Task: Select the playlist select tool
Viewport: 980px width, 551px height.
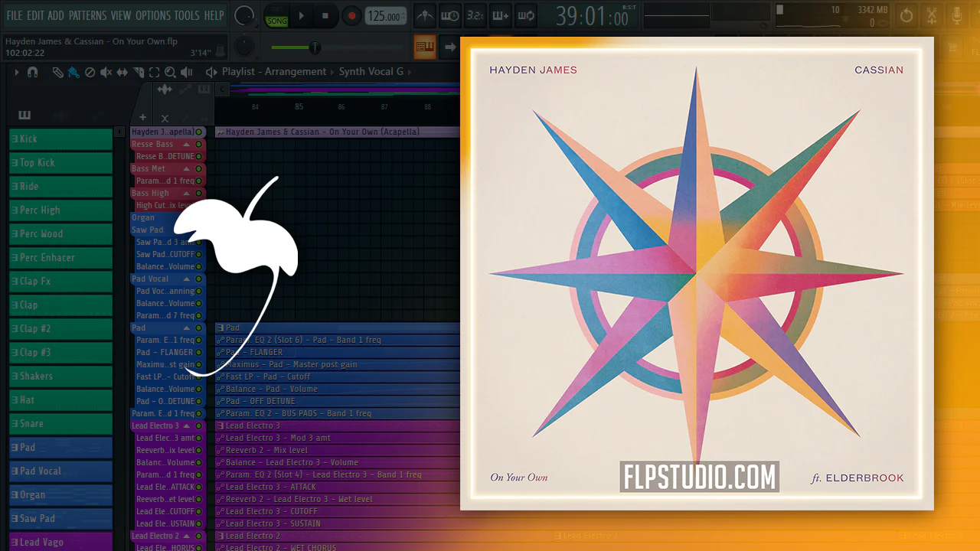Action: pos(154,72)
